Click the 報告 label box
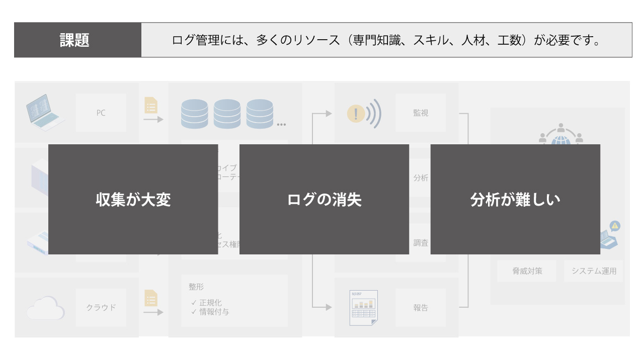The height and width of the screenshot is (362, 644). (421, 308)
